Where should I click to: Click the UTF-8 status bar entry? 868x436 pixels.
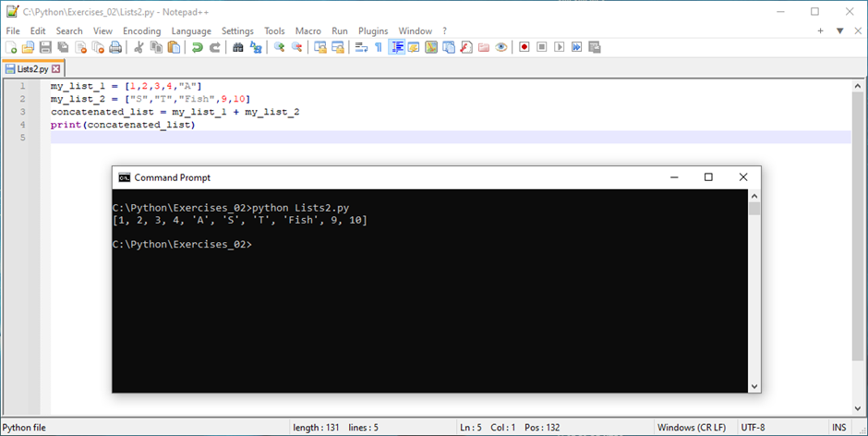(x=753, y=428)
